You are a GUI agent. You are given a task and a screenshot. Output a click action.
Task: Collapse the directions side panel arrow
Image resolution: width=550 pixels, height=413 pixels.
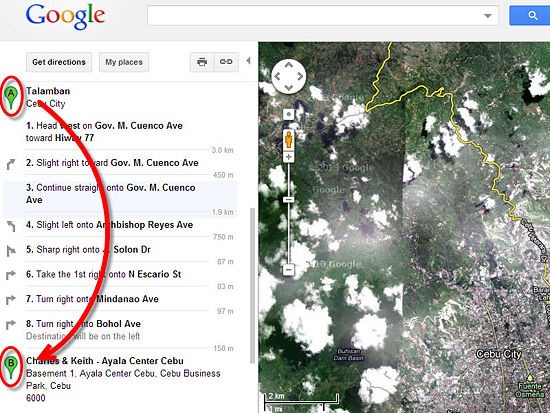pyautogui.click(x=248, y=61)
